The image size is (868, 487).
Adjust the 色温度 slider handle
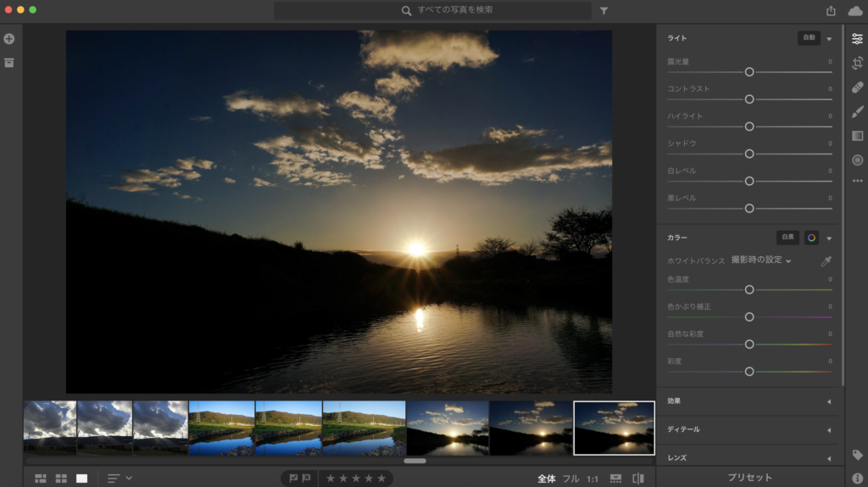[x=749, y=290]
